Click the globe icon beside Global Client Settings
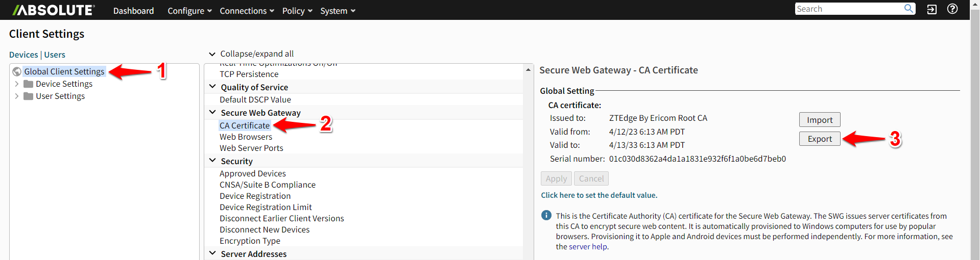This screenshot has height=260, width=980. tap(17, 72)
